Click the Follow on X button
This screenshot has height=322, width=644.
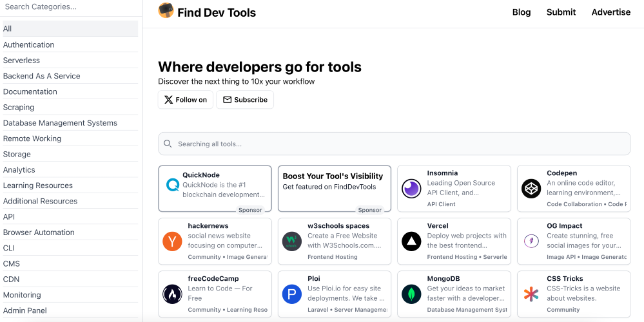186,100
